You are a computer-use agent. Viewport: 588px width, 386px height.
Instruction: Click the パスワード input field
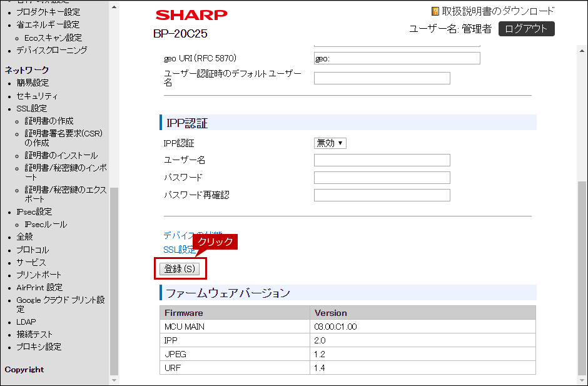coord(382,178)
